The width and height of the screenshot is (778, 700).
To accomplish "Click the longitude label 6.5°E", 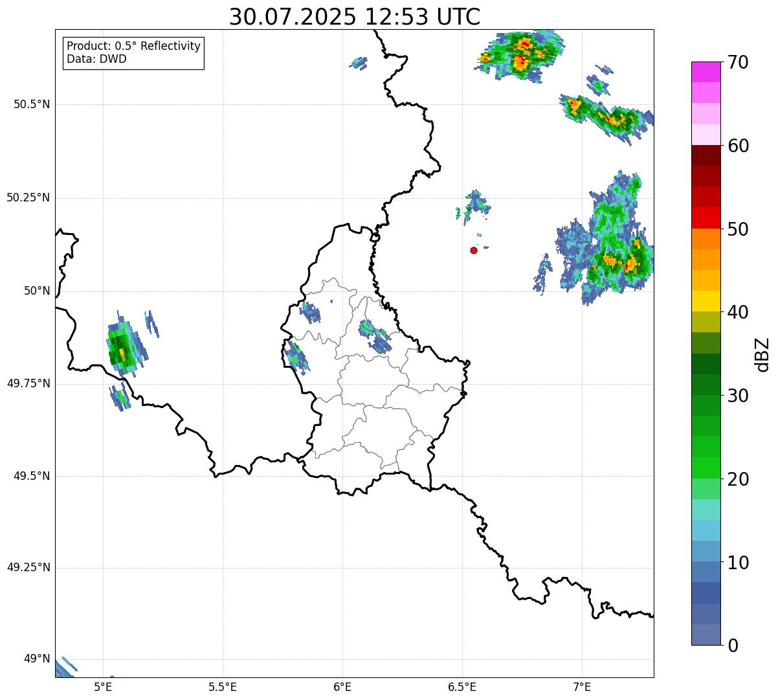I will coord(462,687).
